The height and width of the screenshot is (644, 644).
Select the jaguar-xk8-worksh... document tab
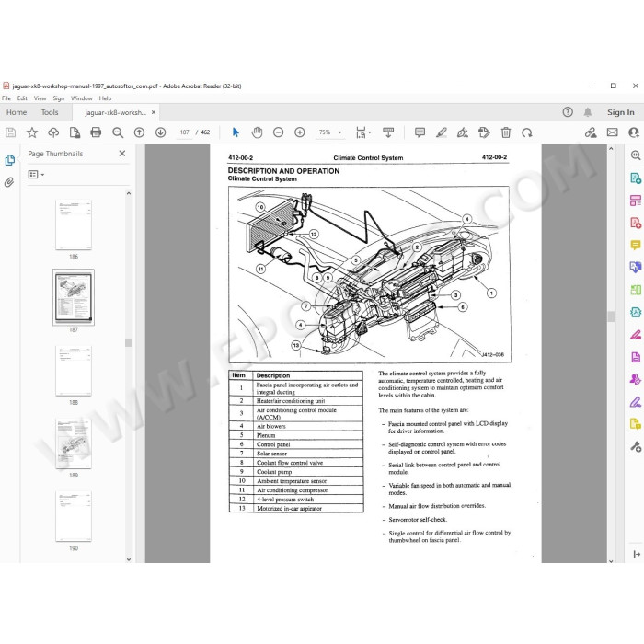coord(115,112)
